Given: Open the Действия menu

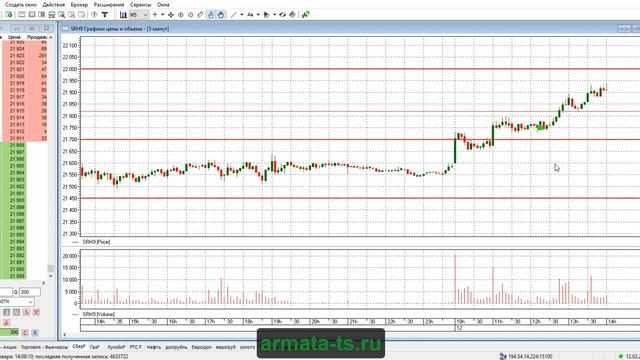Looking at the screenshot, I should pyautogui.click(x=53, y=4).
